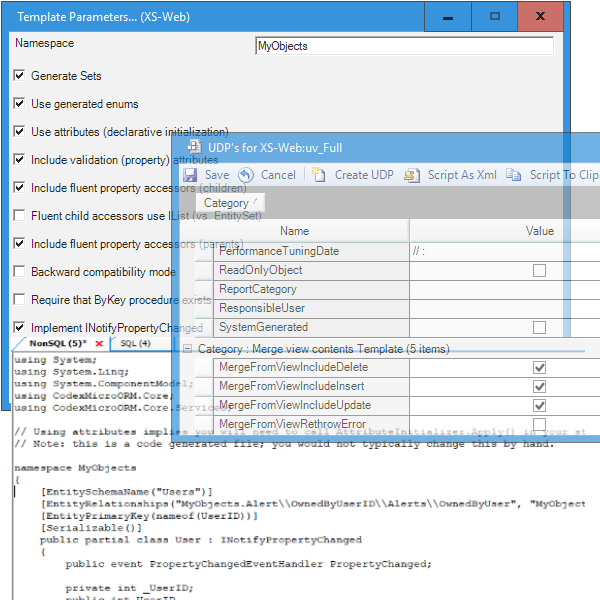Click the Create UDP icon
The image size is (600, 600).
[x=319, y=175]
